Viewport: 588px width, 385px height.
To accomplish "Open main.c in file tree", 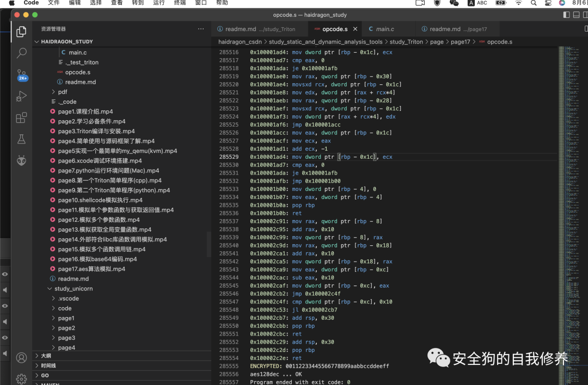I will tap(78, 52).
